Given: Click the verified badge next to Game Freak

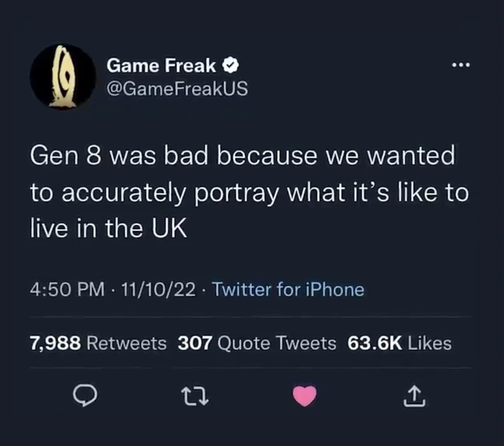Looking at the screenshot, I should tap(231, 65).
